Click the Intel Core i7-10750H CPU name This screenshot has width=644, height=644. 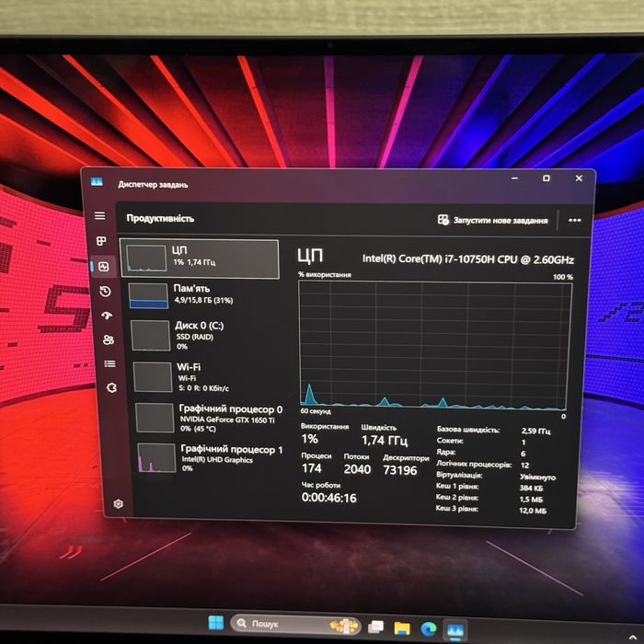pos(468,259)
